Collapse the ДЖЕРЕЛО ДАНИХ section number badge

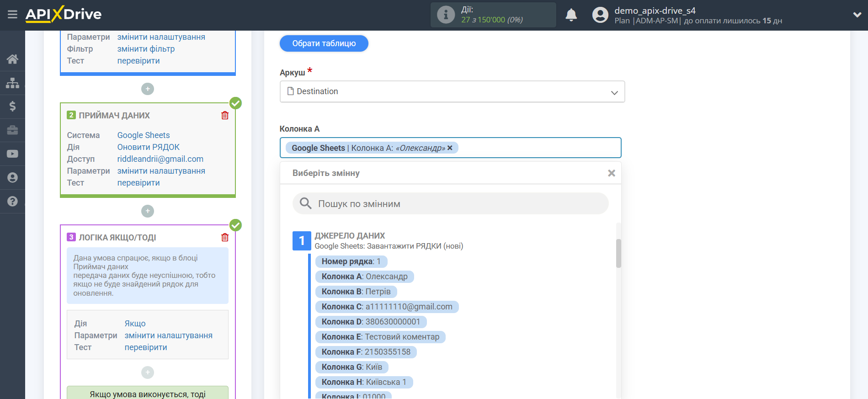(x=302, y=240)
